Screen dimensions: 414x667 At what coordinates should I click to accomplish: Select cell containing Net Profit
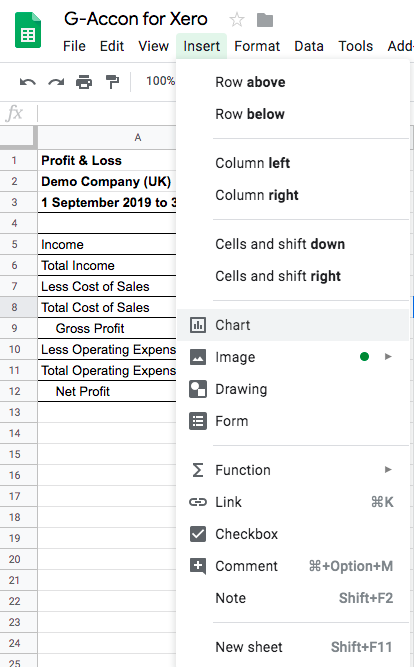[107, 391]
